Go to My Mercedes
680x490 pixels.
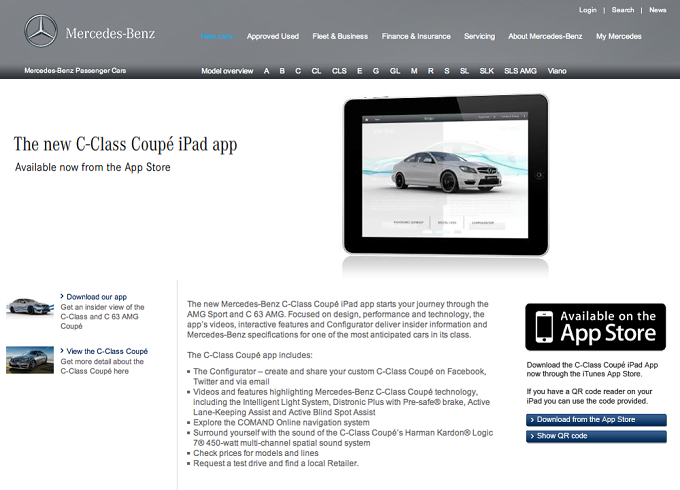pyautogui.click(x=618, y=36)
